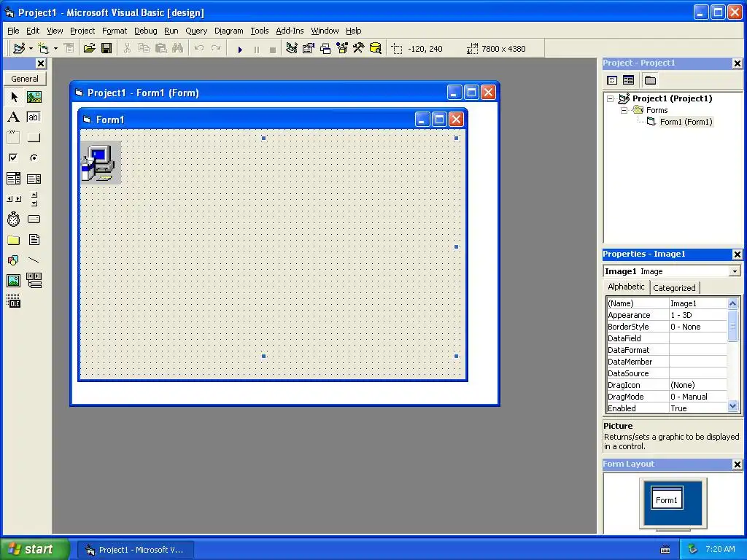
Task: Close the Toolbox panel
Action: coord(41,63)
